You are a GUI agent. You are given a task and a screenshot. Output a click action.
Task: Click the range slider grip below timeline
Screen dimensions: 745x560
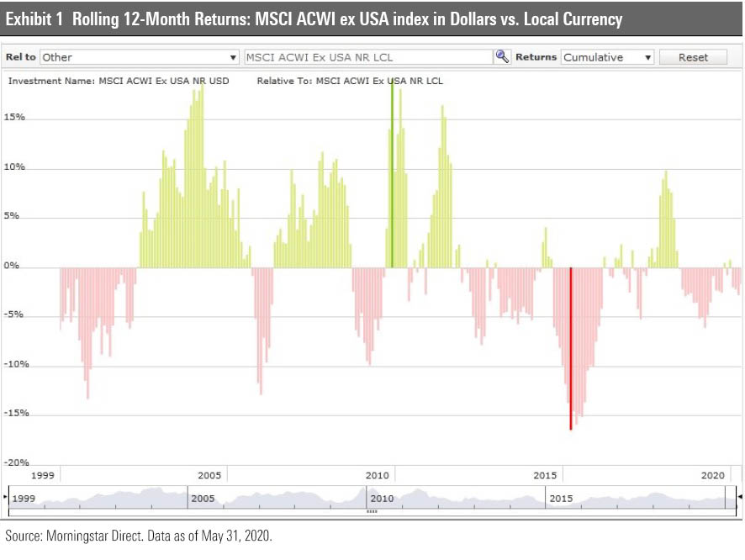point(371,511)
